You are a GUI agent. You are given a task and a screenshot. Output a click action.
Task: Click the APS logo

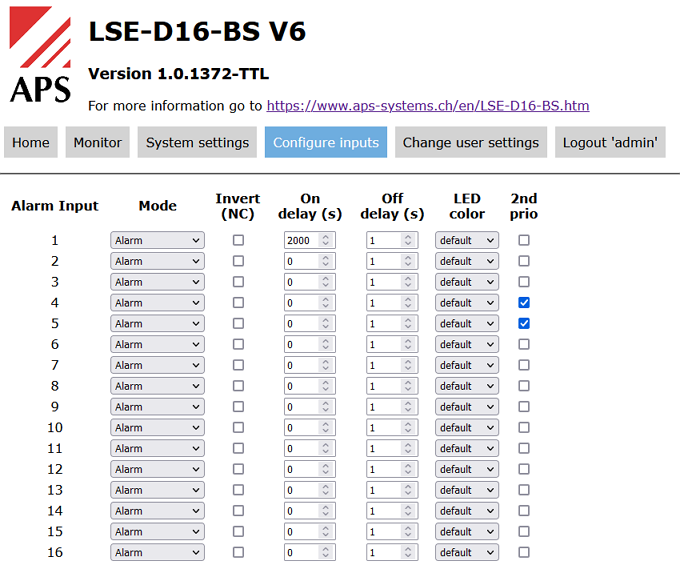click(x=40, y=55)
